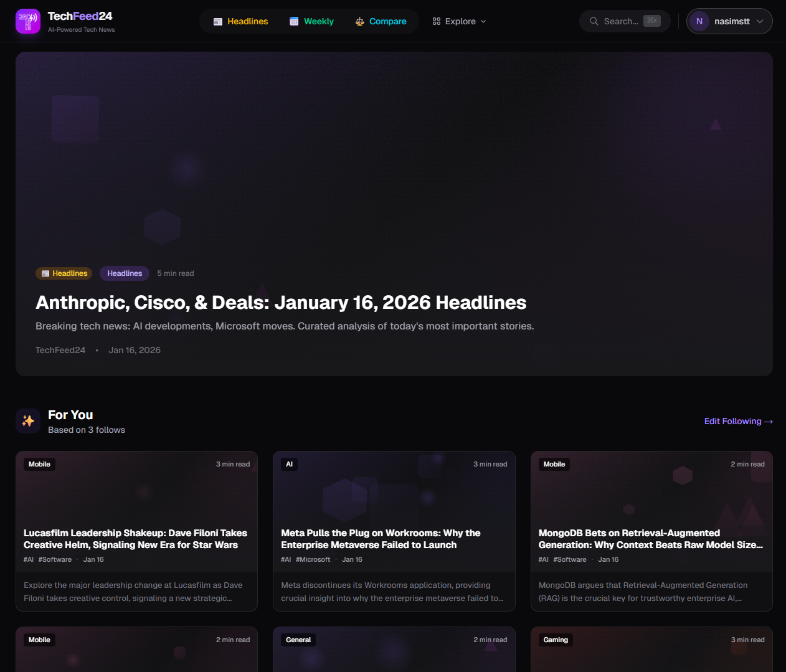Viewport: 786px width, 672px height.
Task: Click the sparkle icon beside For You
Action: (27, 420)
